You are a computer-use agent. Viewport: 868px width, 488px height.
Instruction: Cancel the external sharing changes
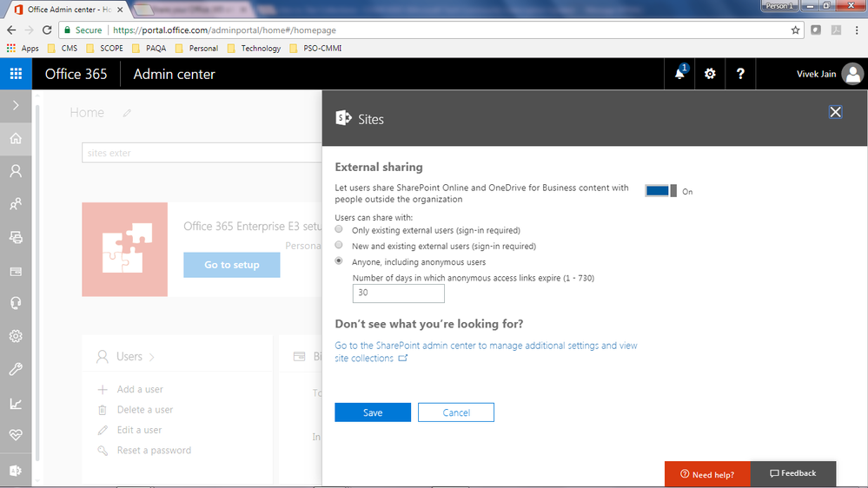[455, 412]
